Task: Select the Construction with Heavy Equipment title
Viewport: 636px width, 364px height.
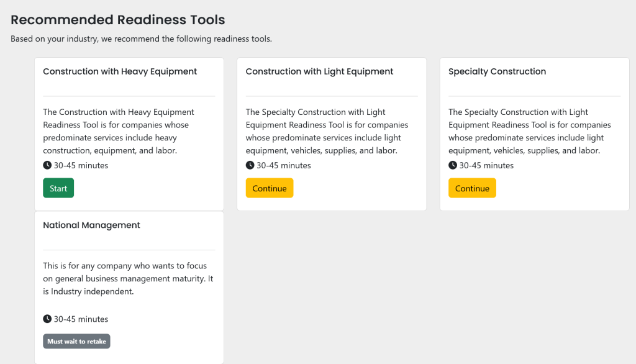Action: click(120, 71)
